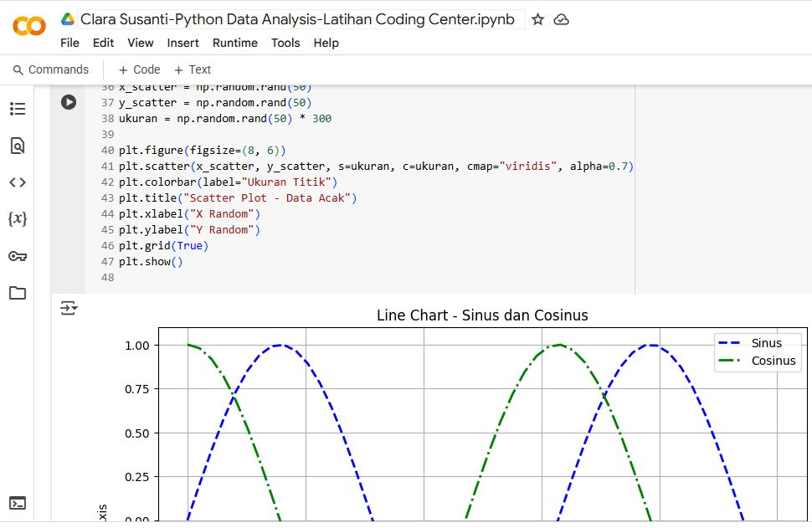The image size is (812, 528).
Task: Click the Cosinus legend entry
Action: tap(758, 361)
